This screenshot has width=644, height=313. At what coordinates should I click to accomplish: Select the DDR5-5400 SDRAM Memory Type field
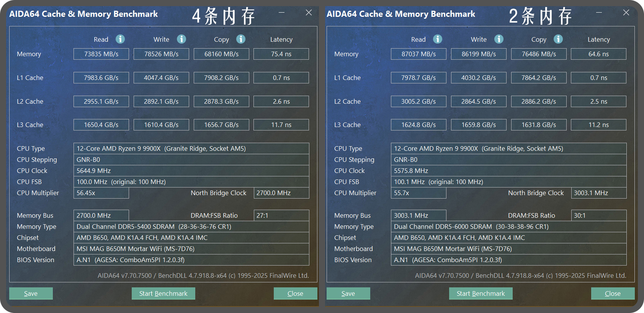191,227
